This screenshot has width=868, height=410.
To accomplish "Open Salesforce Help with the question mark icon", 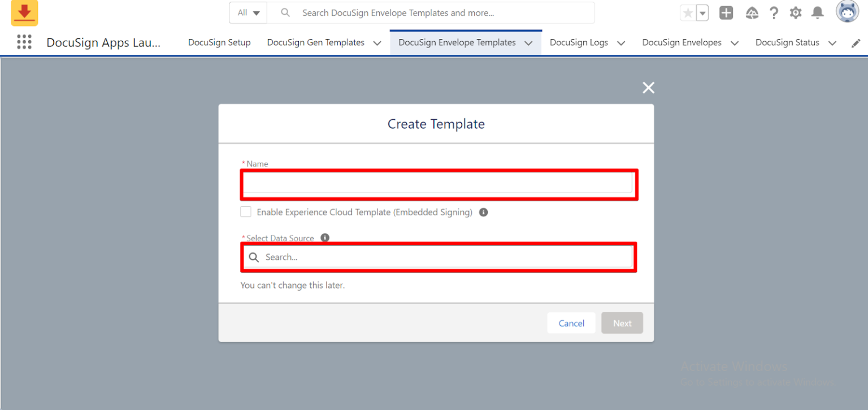I will tap(774, 12).
